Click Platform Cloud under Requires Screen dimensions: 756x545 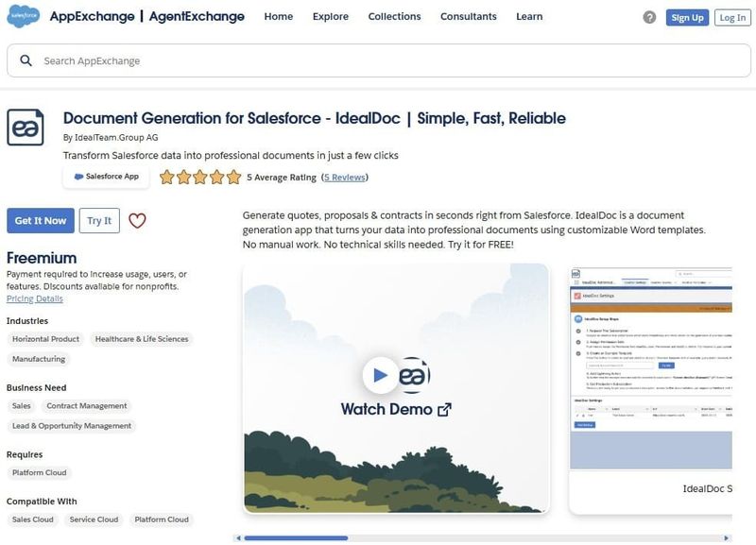[40, 472]
